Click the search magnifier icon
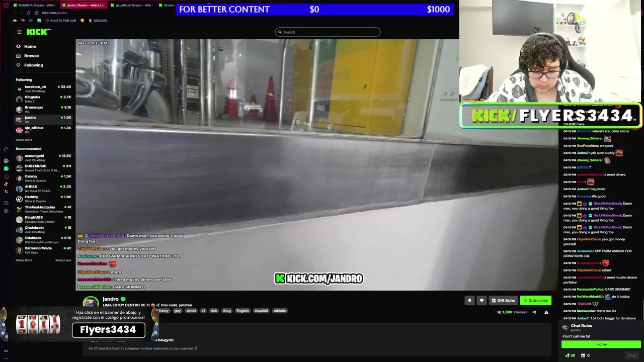The image size is (644, 362). coord(280,32)
